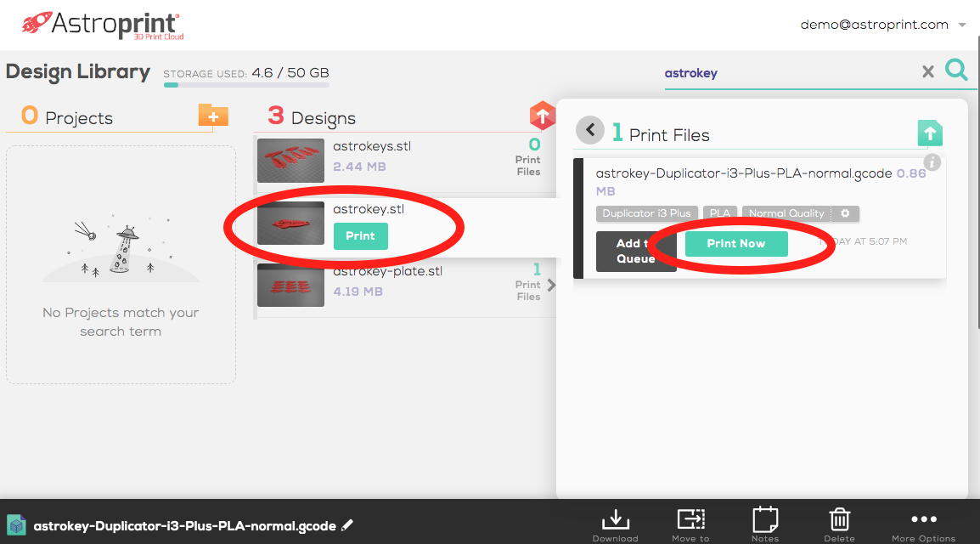Delete the selected gcode file
The width and height of the screenshot is (980, 544).
(839, 524)
